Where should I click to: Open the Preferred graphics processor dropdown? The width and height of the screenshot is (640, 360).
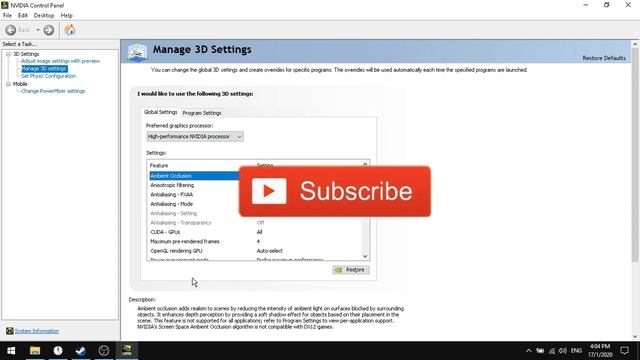(195, 136)
